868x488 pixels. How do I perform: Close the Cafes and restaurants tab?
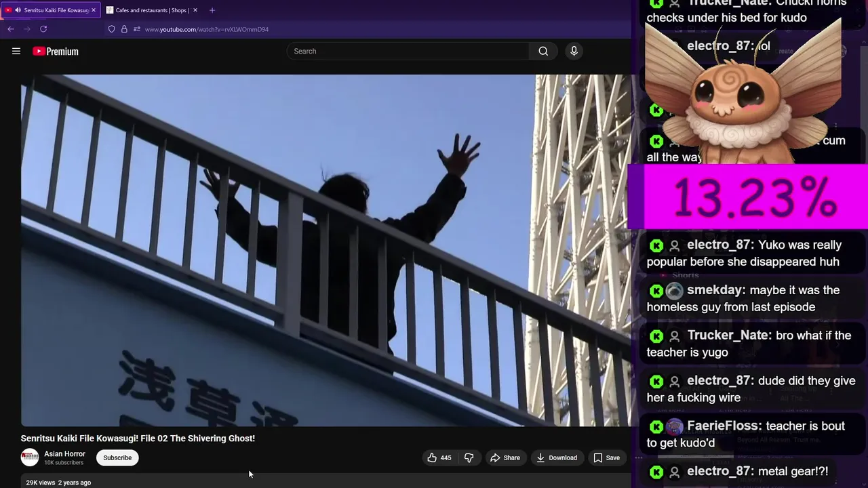(x=195, y=10)
